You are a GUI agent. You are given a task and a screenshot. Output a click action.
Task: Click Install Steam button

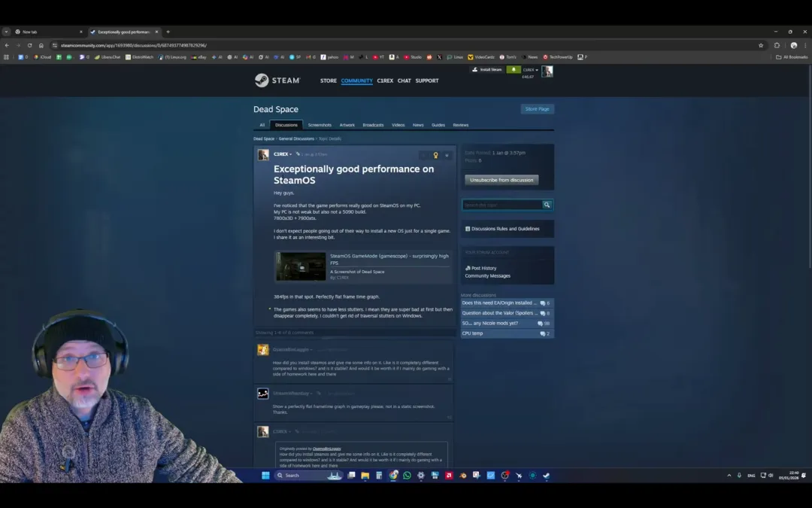tap(486, 69)
